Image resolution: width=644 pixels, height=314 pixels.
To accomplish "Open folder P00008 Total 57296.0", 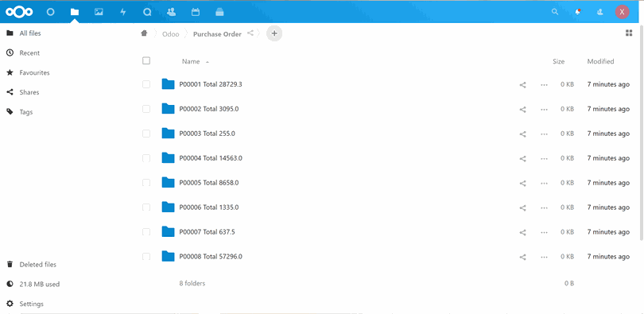I will [x=211, y=257].
